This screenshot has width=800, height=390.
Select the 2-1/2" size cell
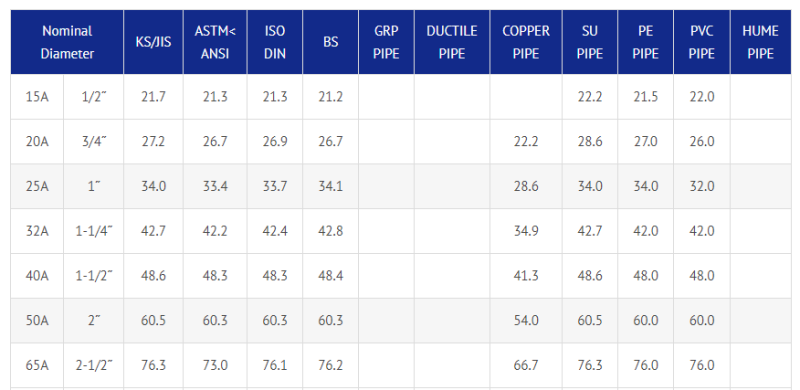pos(94,365)
